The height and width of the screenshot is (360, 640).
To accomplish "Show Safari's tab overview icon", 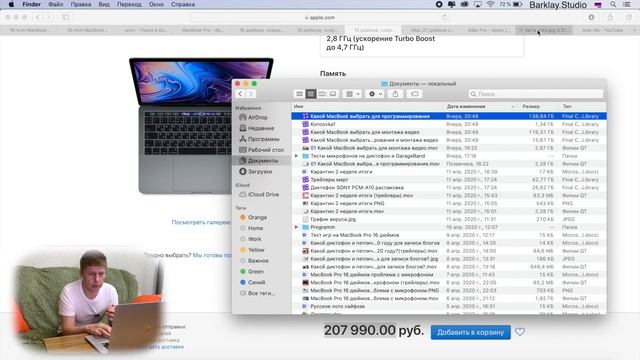I will pos(629,18).
